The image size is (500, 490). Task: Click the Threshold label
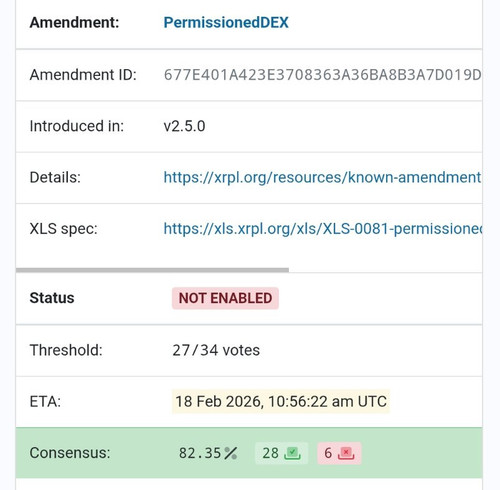[66, 350]
